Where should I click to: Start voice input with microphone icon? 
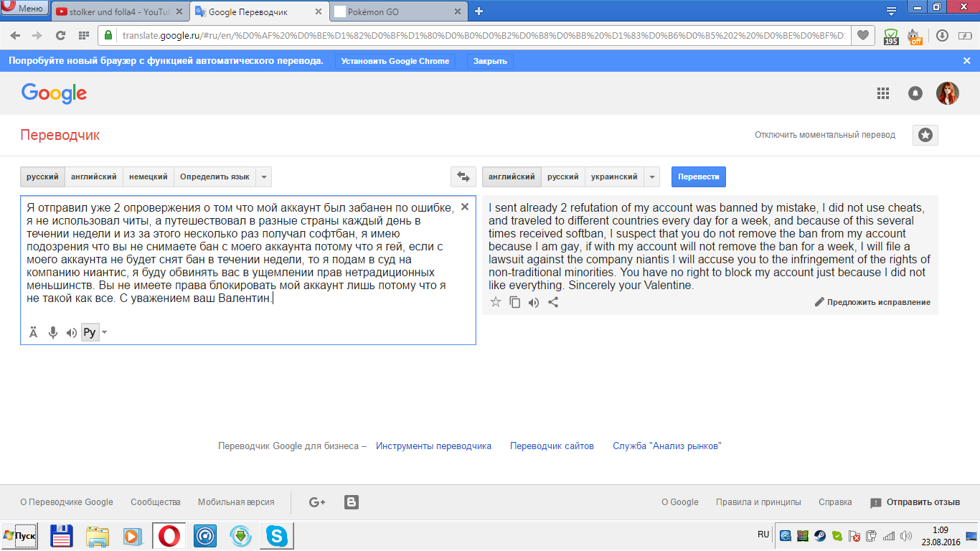click(52, 332)
